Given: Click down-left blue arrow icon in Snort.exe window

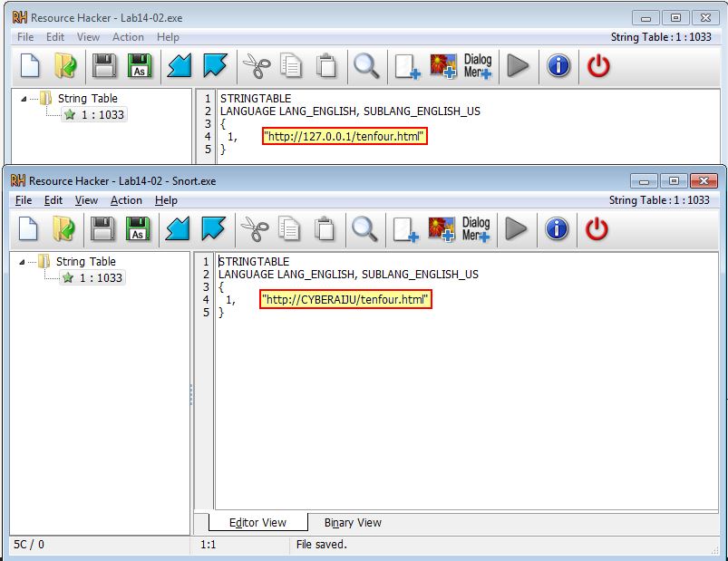Looking at the screenshot, I should pos(178,229).
